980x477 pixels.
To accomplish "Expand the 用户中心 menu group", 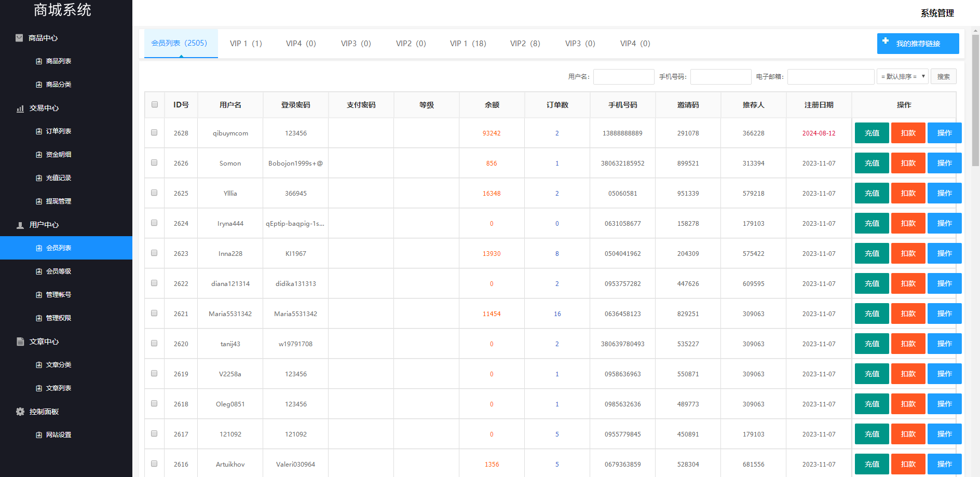I will tap(44, 225).
